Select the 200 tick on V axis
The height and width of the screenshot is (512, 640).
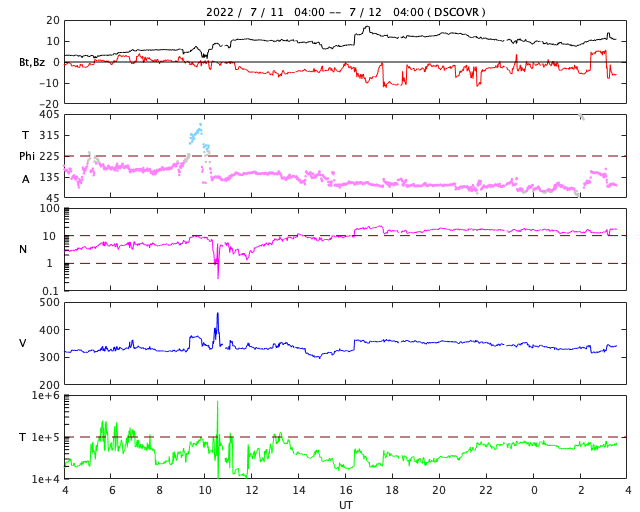click(x=49, y=385)
